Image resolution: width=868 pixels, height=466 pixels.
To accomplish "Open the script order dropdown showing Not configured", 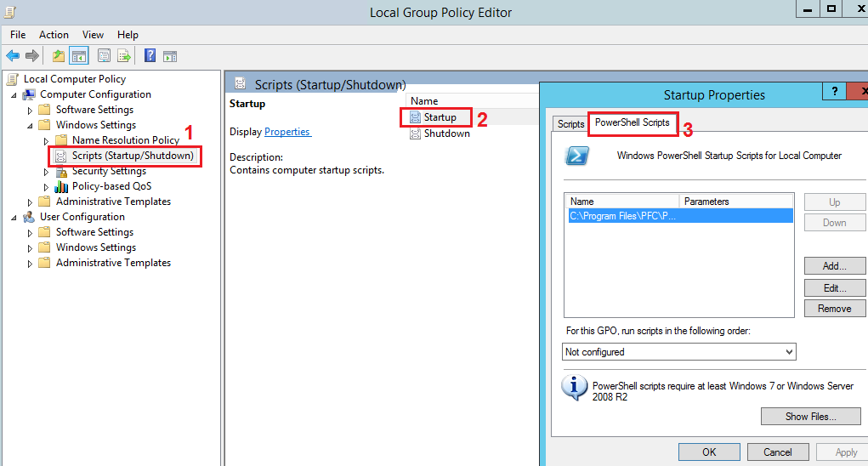I will pos(679,352).
